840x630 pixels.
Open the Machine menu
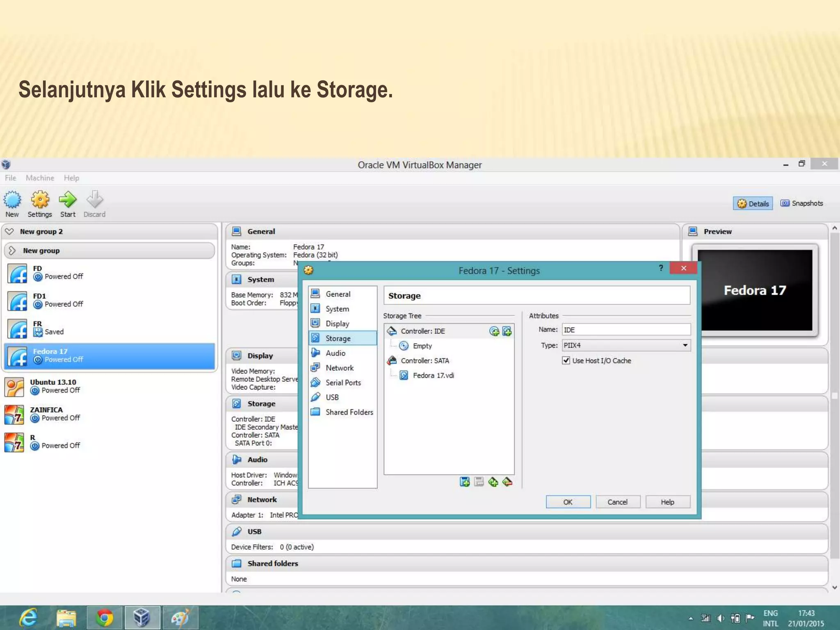pyautogui.click(x=40, y=178)
